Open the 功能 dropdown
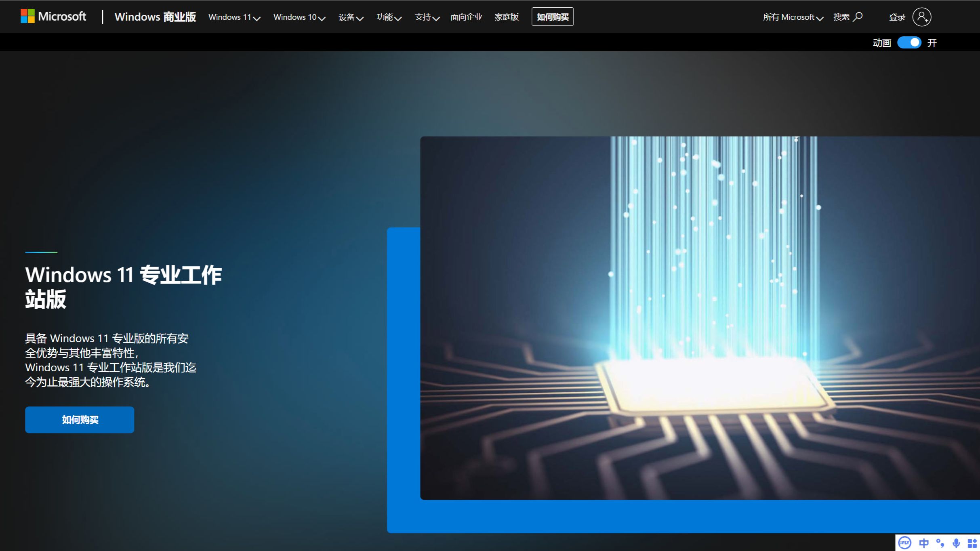This screenshot has width=980, height=551. click(x=389, y=17)
